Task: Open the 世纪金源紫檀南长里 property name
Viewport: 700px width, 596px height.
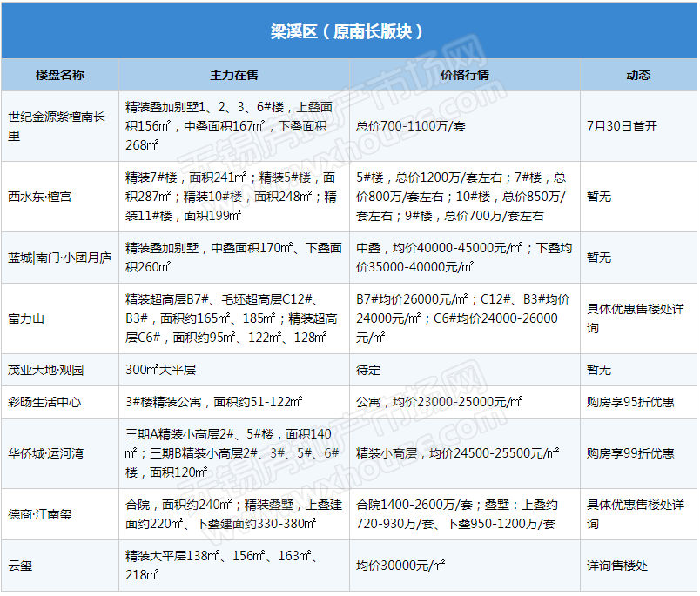Action: [57, 126]
